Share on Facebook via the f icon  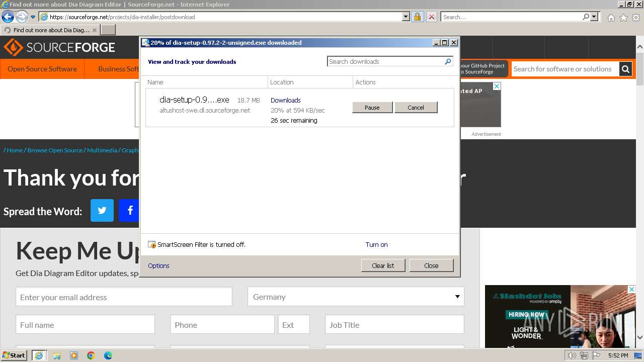coord(129,210)
